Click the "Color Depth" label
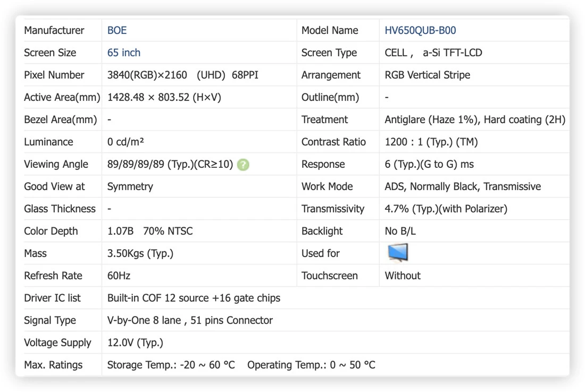 coord(51,231)
